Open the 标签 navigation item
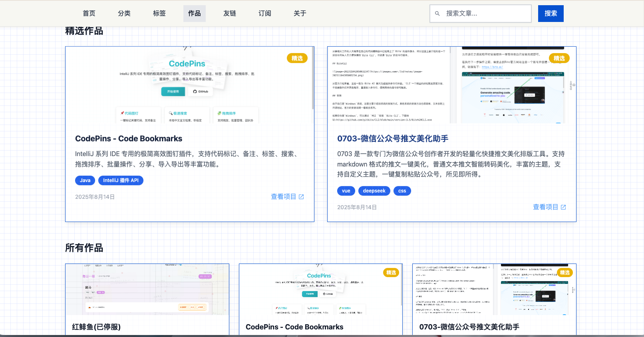Viewport: 644px width, 337px height. pyautogui.click(x=159, y=14)
